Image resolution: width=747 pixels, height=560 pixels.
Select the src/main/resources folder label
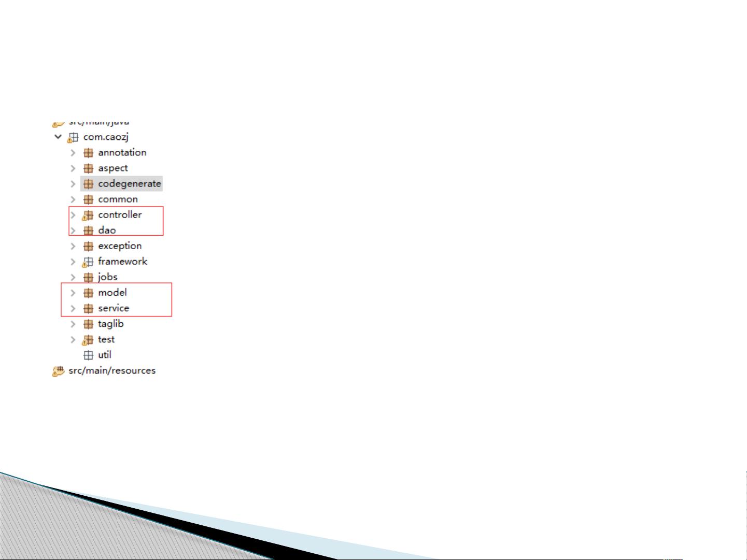click(112, 370)
